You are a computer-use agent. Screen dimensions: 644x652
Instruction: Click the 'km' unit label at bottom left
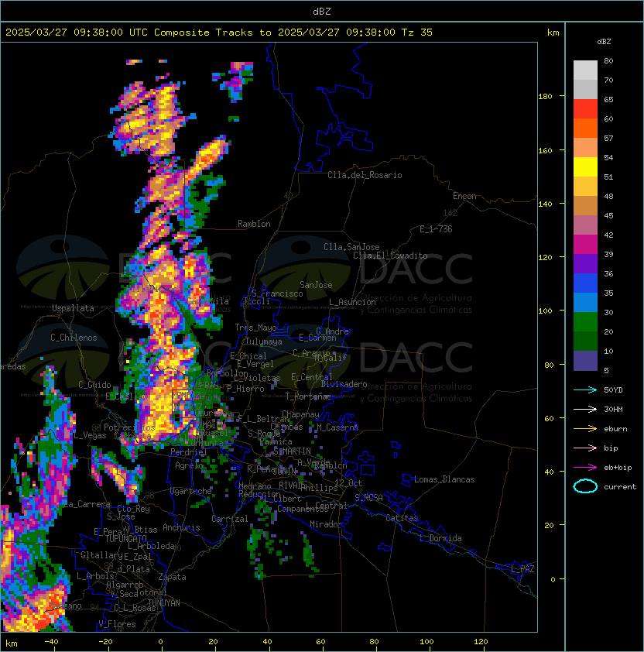pyautogui.click(x=12, y=644)
